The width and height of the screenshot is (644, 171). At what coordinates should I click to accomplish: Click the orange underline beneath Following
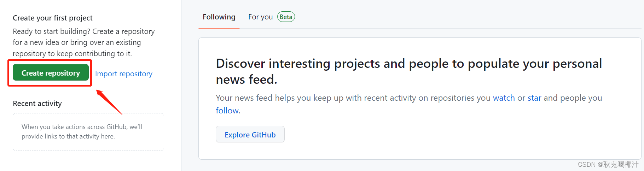pos(219,28)
